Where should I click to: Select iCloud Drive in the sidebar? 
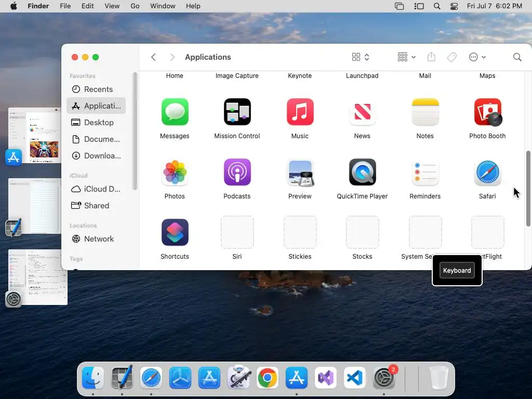coord(96,189)
